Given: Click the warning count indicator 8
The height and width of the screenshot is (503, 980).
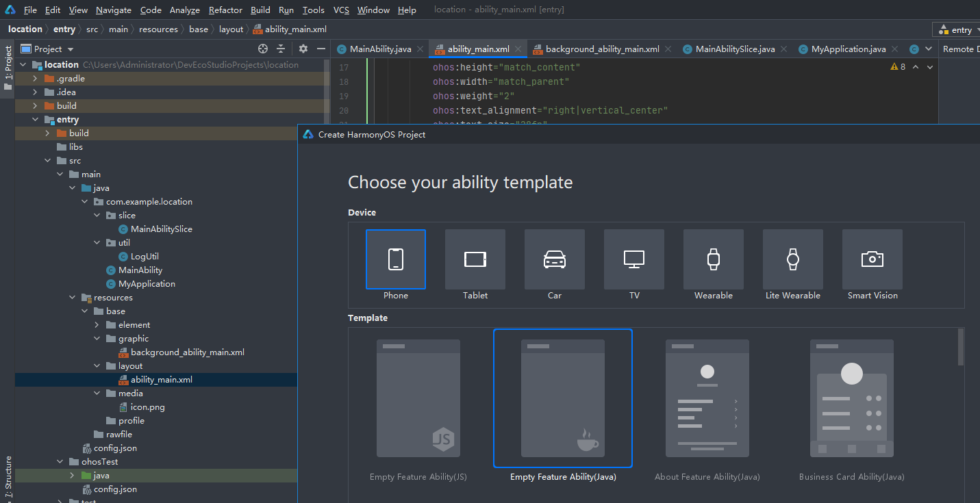Looking at the screenshot, I should [x=898, y=67].
